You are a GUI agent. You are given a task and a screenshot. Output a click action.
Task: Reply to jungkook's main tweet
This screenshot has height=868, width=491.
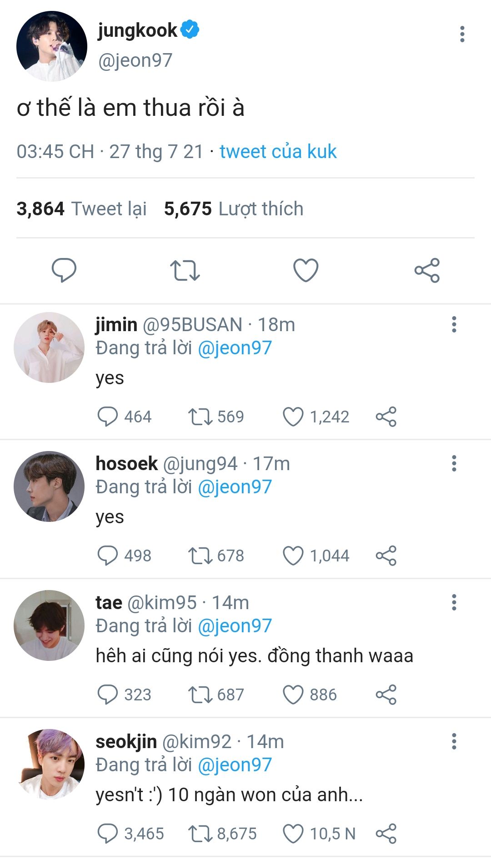(x=64, y=270)
